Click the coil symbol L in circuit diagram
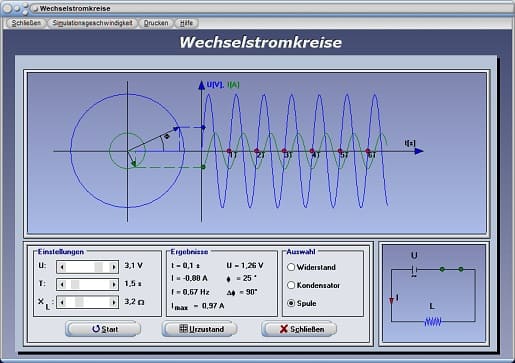The width and height of the screenshot is (515, 363). [x=433, y=322]
